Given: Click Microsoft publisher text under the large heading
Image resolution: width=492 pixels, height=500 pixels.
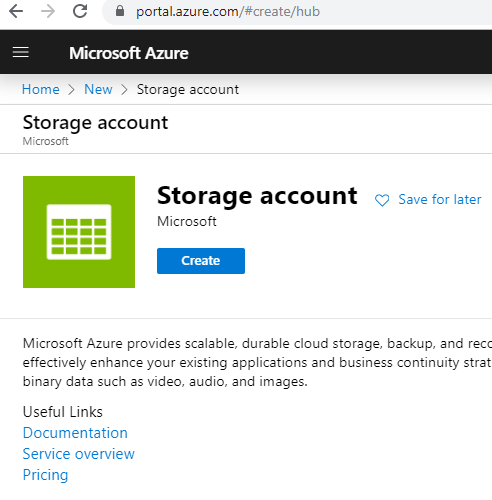Looking at the screenshot, I should 187,221.
